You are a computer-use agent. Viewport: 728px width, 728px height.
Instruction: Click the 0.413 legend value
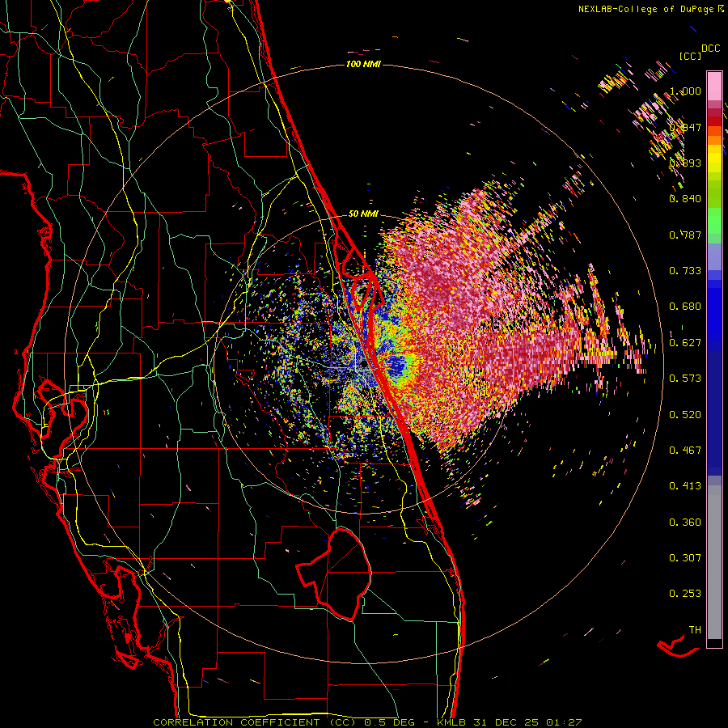point(685,486)
